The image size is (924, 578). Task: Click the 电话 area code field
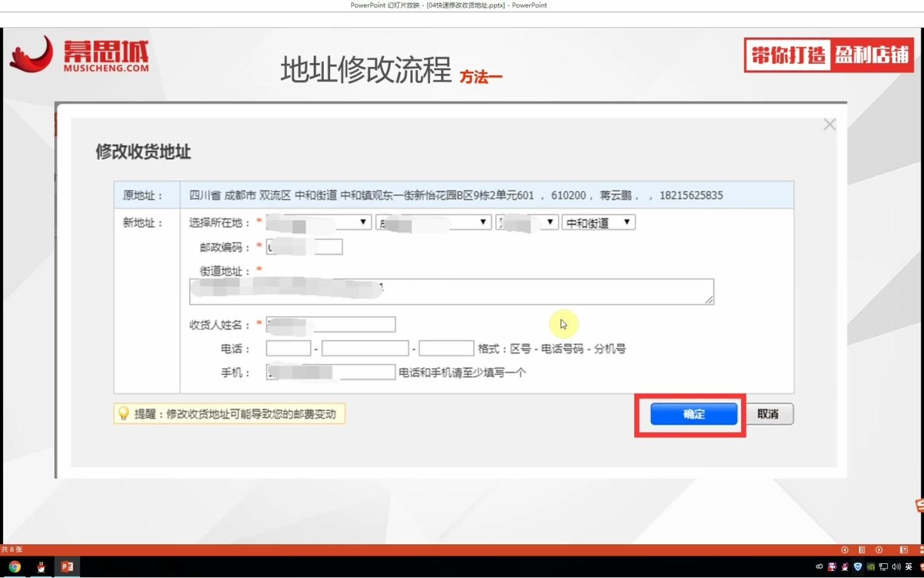pos(288,348)
